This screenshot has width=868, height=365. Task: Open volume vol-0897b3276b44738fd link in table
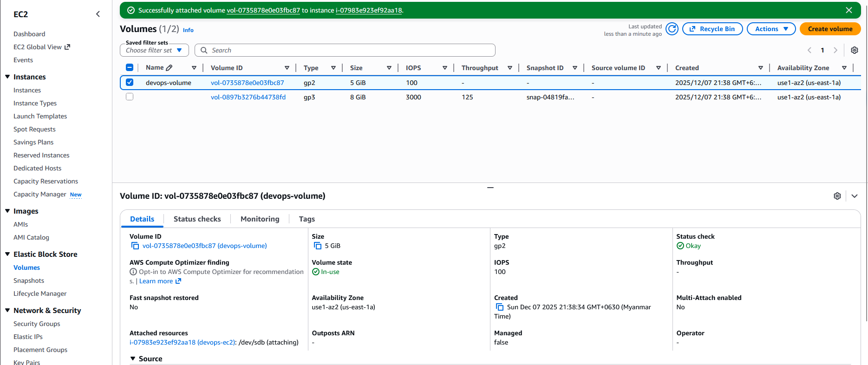248,97
